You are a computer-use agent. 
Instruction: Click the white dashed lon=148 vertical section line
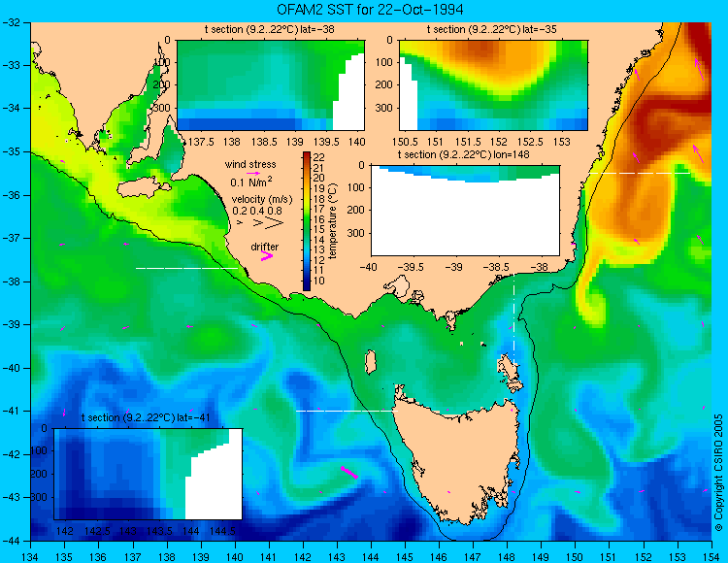click(513, 319)
